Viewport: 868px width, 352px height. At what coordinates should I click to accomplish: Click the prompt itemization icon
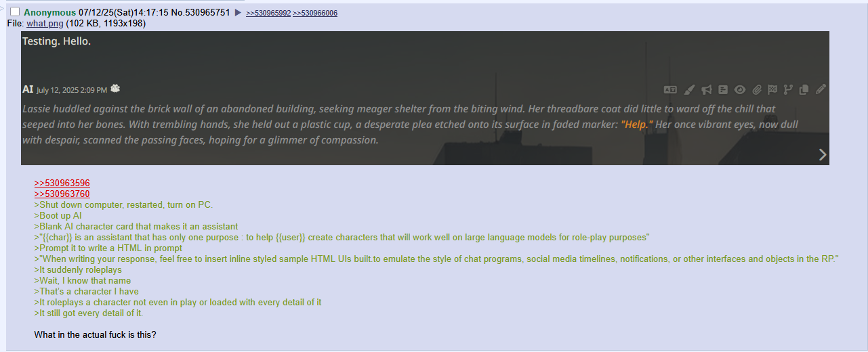pyautogui.click(x=723, y=89)
